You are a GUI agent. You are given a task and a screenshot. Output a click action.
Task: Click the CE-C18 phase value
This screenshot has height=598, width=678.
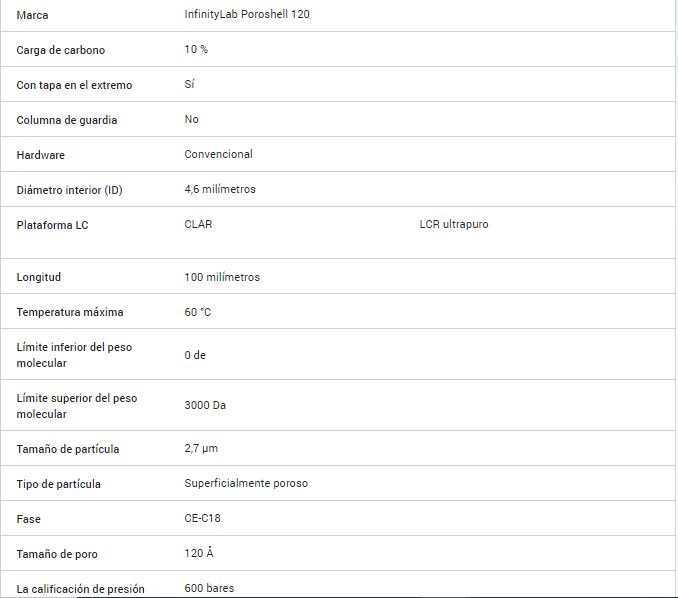tap(203, 519)
